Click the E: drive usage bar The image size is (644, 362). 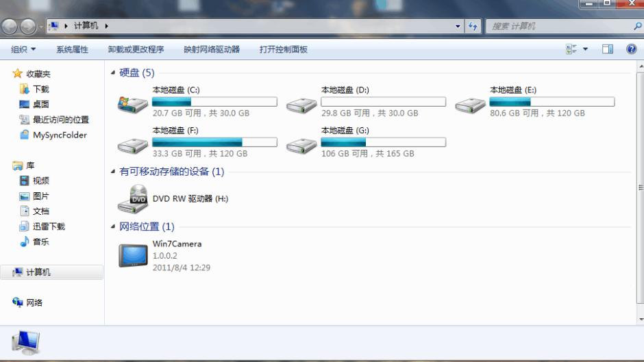pyautogui.click(x=552, y=102)
